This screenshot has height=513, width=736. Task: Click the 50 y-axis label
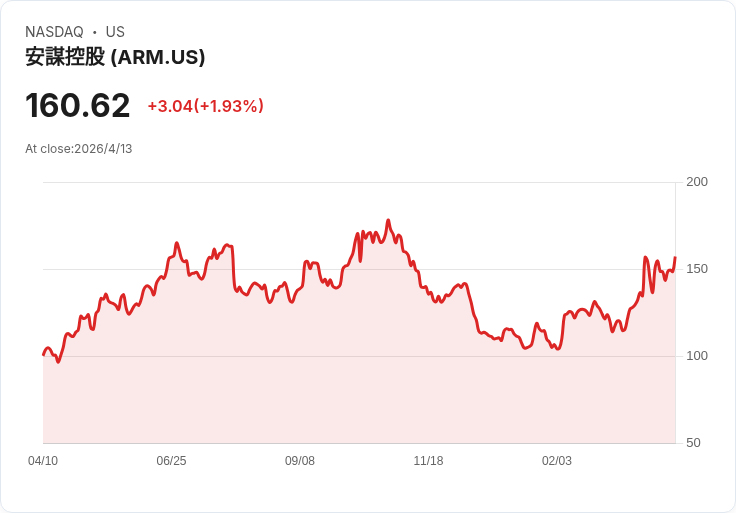pyautogui.click(x=693, y=443)
